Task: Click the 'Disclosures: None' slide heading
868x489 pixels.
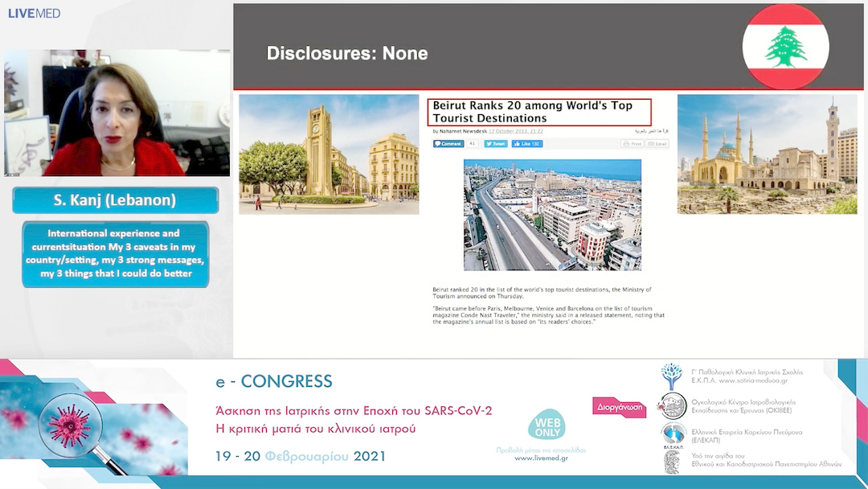Action: [347, 53]
